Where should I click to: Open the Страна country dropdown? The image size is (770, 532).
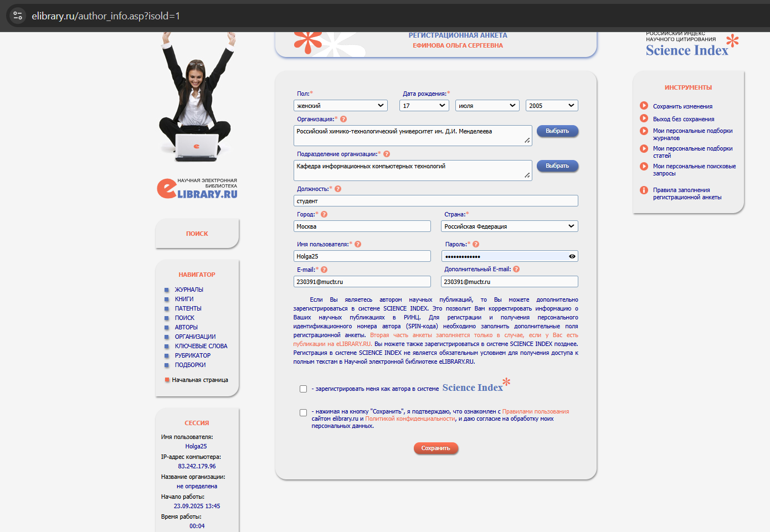tap(509, 226)
